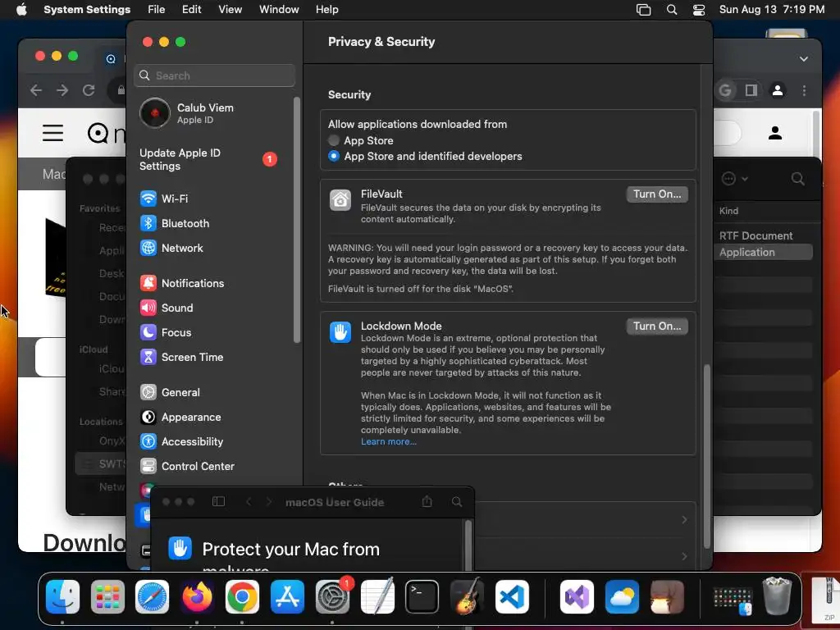Open the website hamburger menu in Chrome

53,133
